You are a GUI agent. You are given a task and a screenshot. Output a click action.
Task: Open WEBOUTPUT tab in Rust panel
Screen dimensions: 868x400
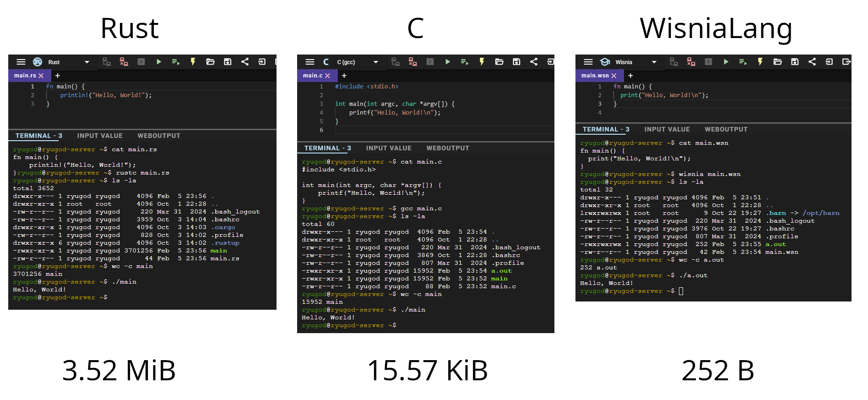pyautogui.click(x=159, y=136)
